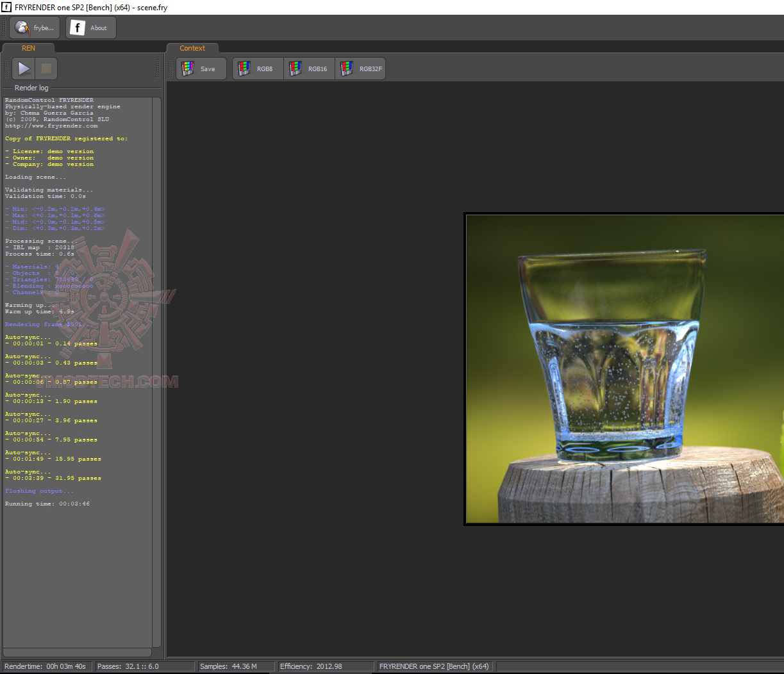This screenshot has height=674, width=784.
Task: Click the frybench logo button
Action: tap(35, 28)
